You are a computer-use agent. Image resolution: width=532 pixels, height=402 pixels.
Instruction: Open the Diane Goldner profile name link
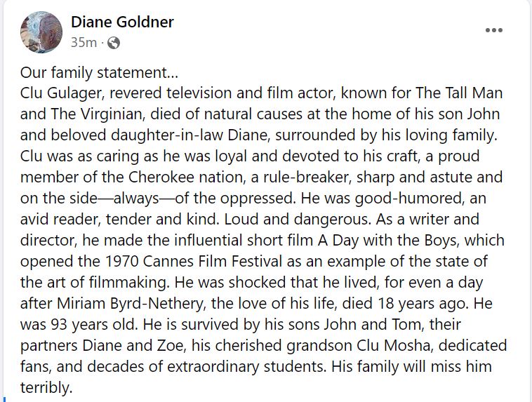[122, 22]
